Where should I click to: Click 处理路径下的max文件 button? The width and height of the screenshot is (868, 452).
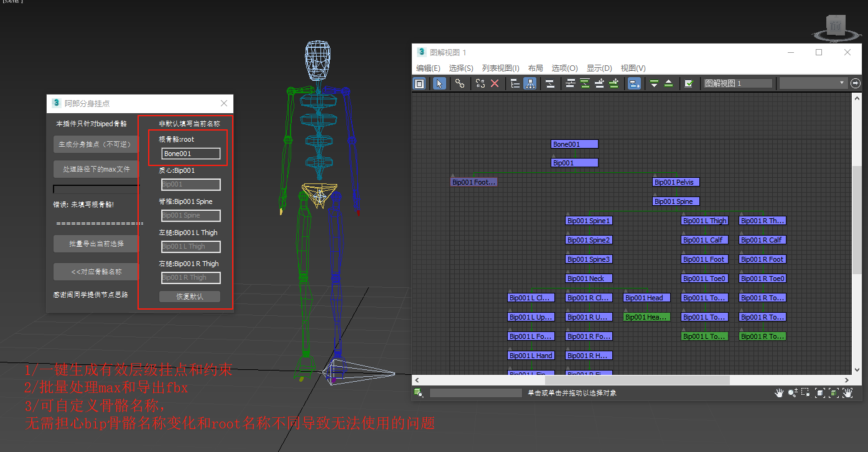(x=96, y=169)
